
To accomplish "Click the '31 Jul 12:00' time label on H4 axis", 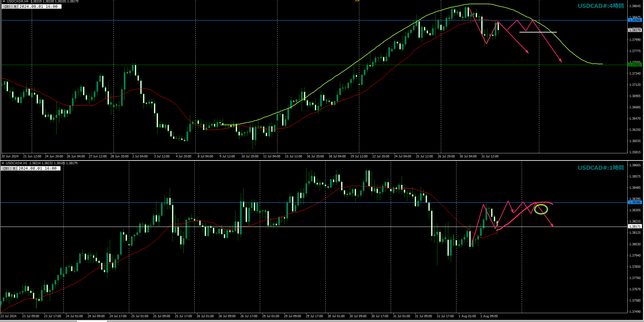I will tap(490, 156).
